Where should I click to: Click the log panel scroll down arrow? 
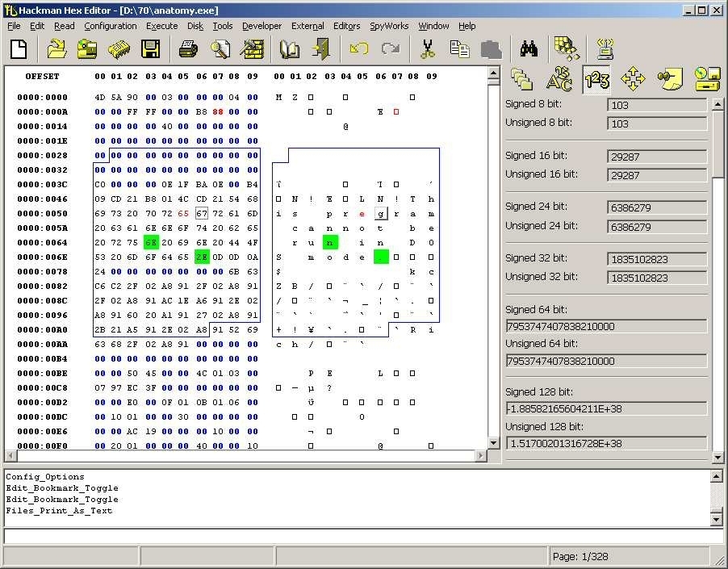point(717,520)
